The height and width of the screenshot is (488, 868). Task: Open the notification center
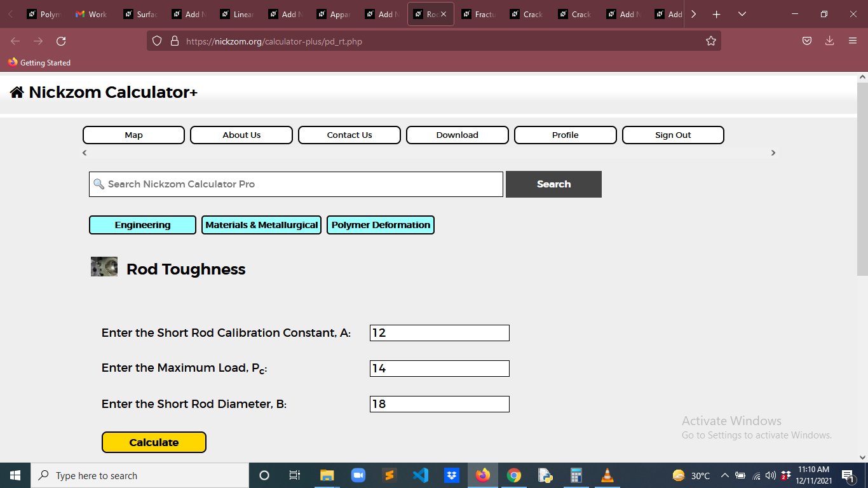pyautogui.click(x=848, y=475)
